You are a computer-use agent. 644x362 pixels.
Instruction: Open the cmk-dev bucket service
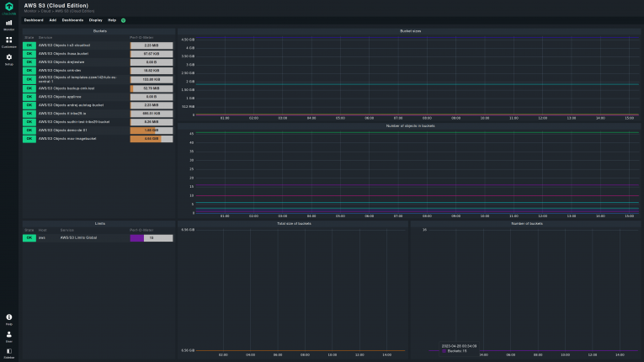point(60,70)
